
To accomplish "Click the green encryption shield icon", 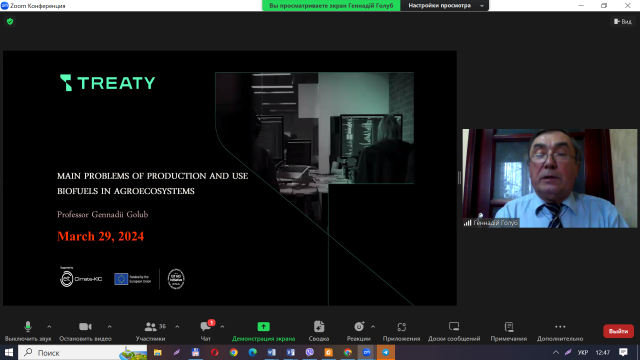I will point(10,22).
